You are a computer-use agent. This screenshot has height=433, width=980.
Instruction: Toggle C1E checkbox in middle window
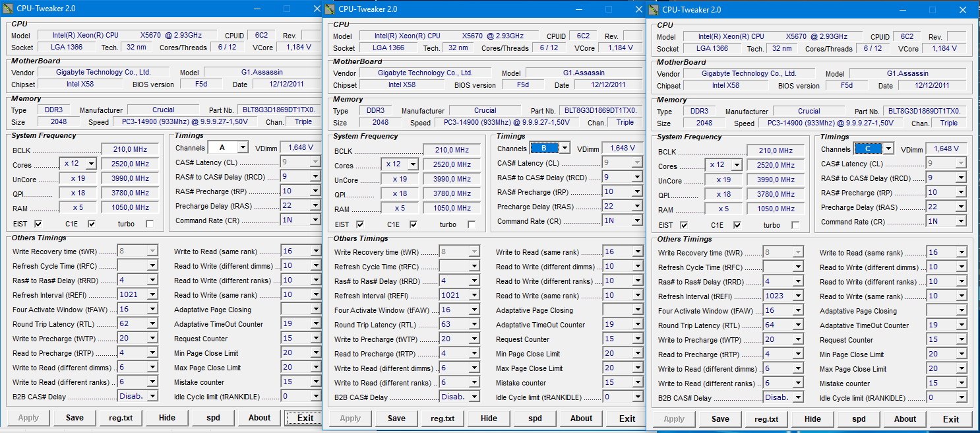pos(413,224)
